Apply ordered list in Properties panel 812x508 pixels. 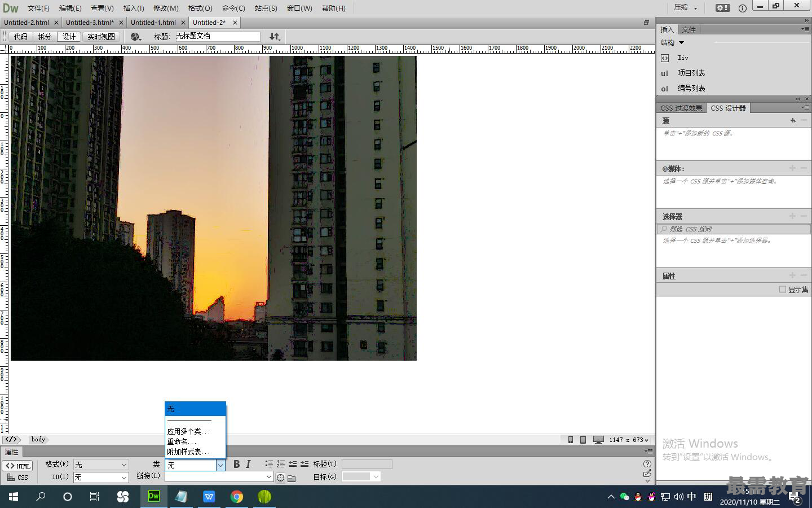281,464
